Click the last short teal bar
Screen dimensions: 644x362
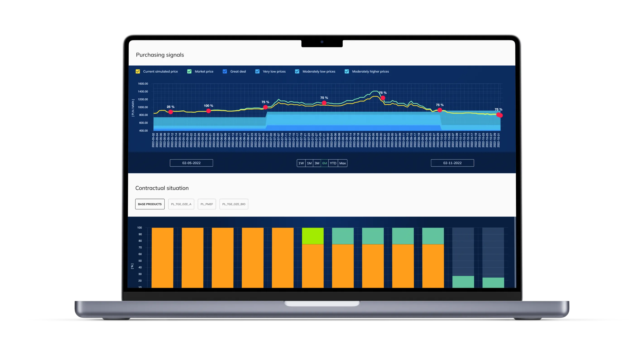tap(493, 283)
